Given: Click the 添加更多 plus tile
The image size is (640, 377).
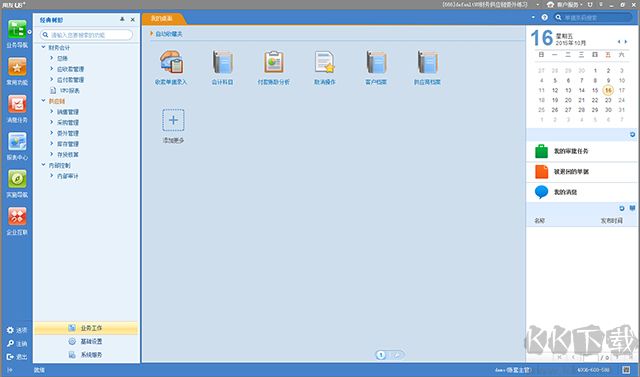Looking at the screenshot, I should click(x=173, y=125).
